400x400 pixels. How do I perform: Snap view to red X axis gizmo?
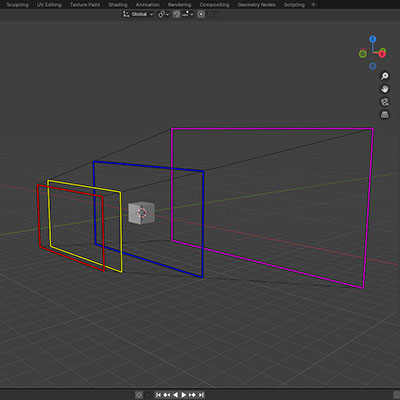[x=382, y=53]
